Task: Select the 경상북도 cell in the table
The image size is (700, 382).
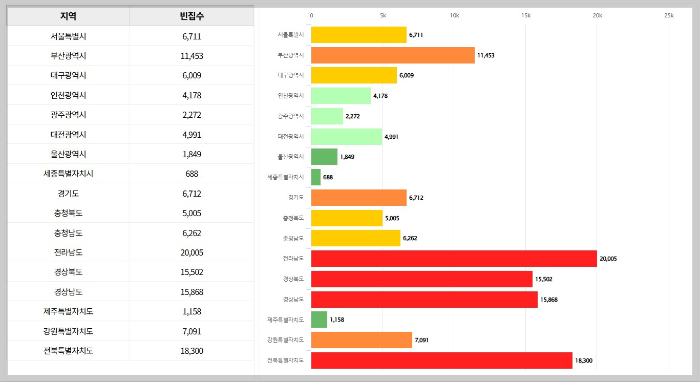Action: [x=68, y=272]
